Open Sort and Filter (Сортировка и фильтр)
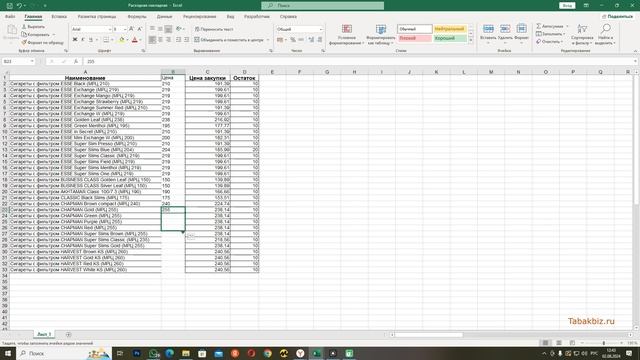640x360 pixels. click(x=582, y=34)
